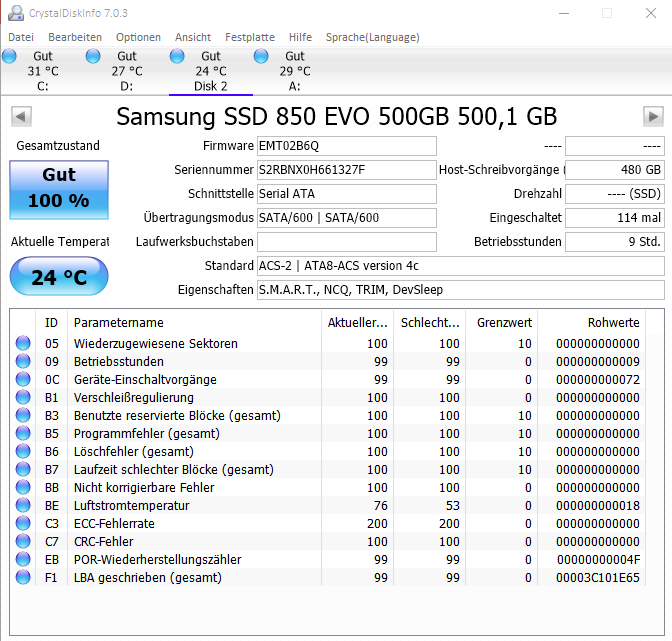Click the Firmware field EMT02B6Q

coord(347,146)
